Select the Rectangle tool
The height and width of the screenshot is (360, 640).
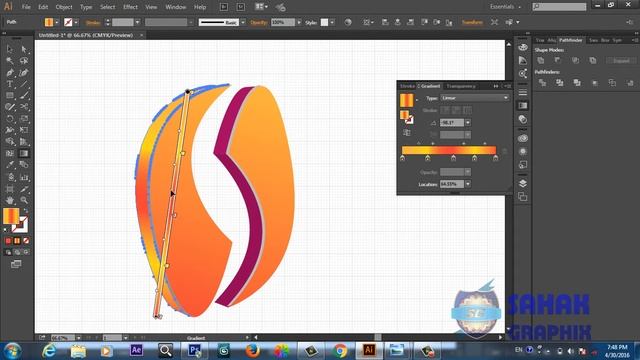9,96
